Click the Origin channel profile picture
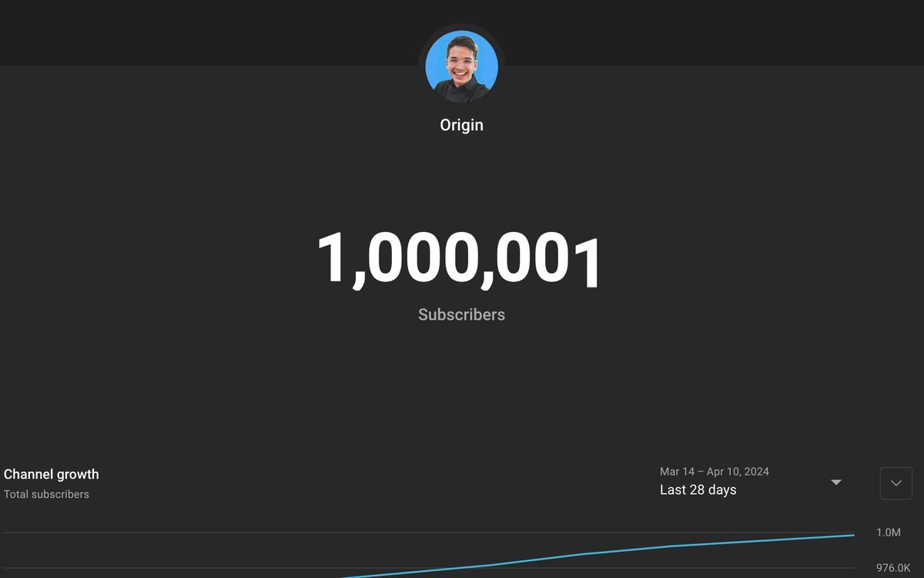 (462, 66)
